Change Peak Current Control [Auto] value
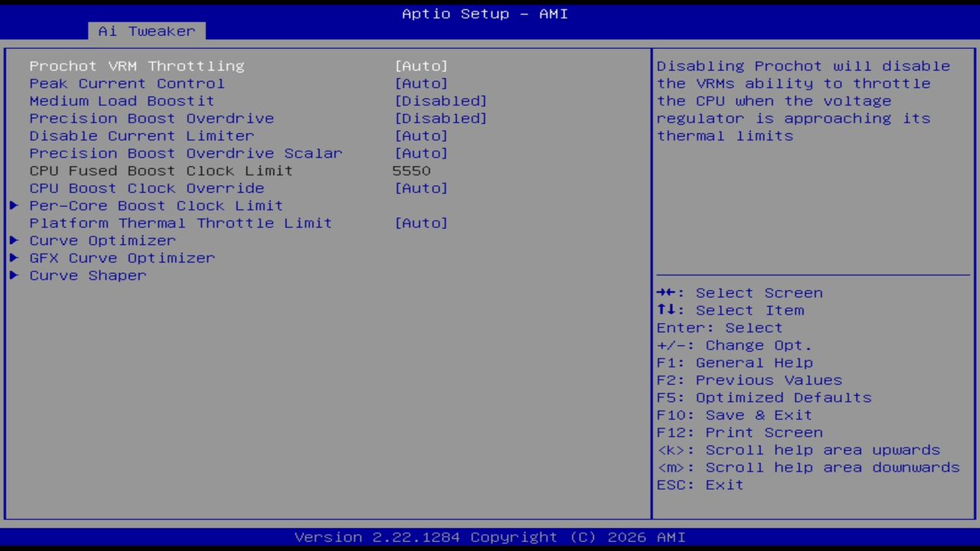Image resolution: width=980 pixels, height=551 pixels. [421, 83]
